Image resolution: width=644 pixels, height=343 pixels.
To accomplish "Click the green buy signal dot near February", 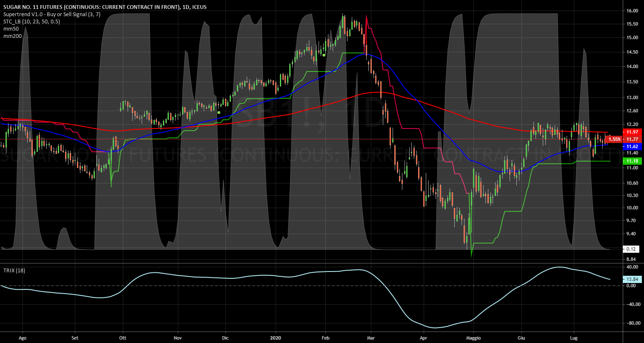I will tap(324, 55).
